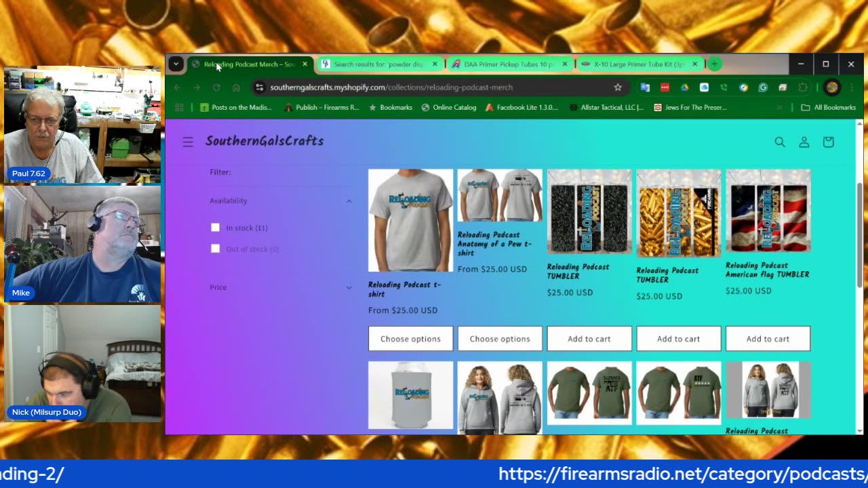The image size is (868, 488).
Task: Open the Facebook Lite bookmark
Action: click(x=521, y=107)
